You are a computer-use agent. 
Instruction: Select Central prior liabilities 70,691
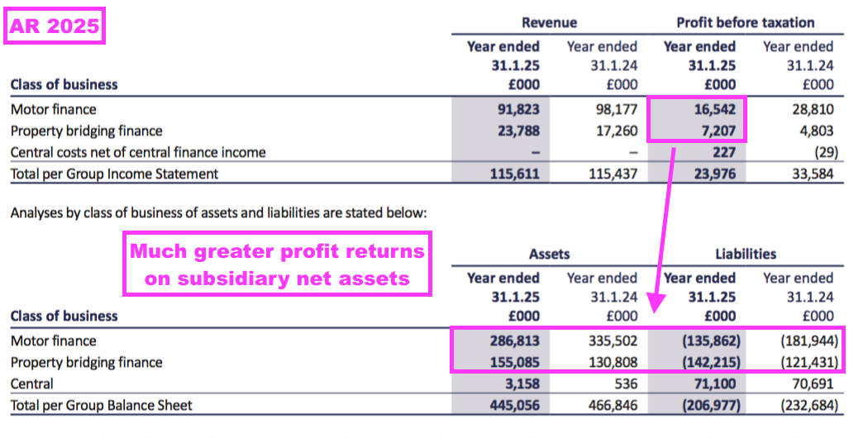813,383
